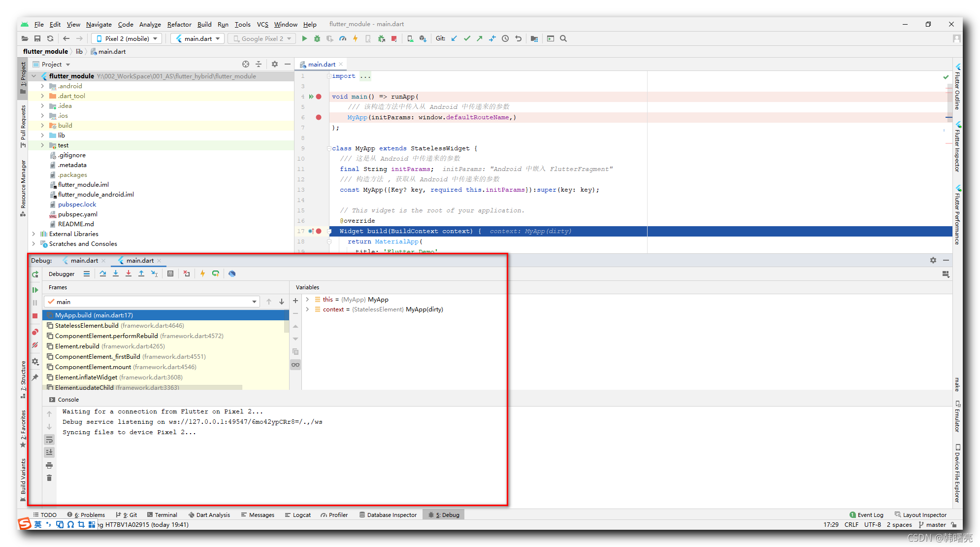This screenshot has width=980, height=547.
Task: Open the Event Log panel
Action: 866,515
